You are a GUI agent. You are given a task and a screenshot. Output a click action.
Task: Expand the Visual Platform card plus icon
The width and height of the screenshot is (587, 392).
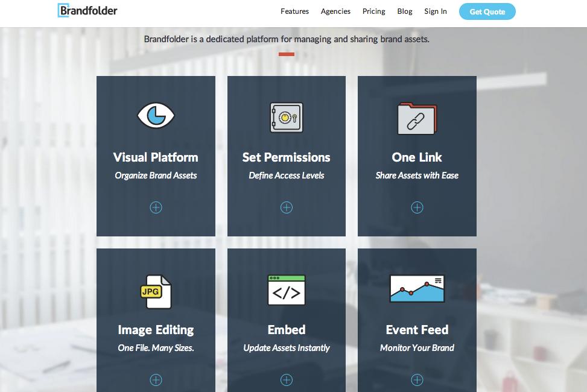(x=156, y=207)
